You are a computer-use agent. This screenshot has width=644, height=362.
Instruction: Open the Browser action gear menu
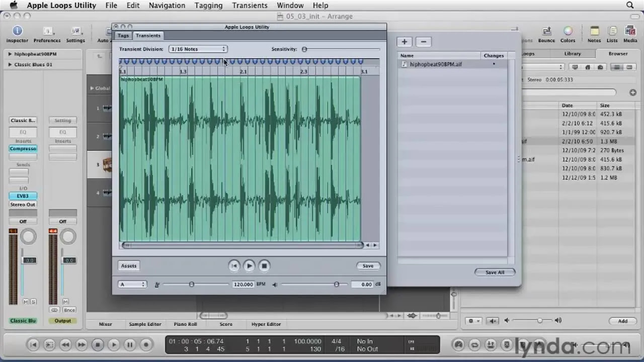click(x=474, y=321)
